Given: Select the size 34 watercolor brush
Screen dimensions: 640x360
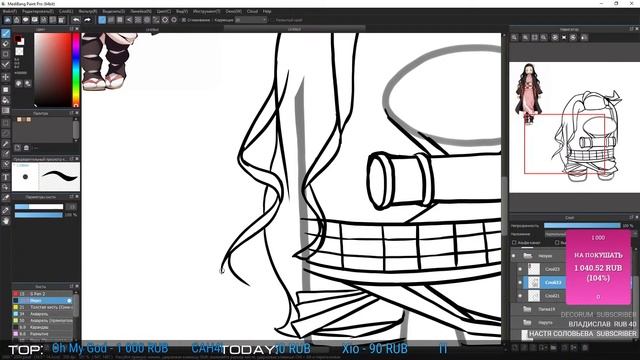Looking at the screenshot, I should click(42, 314).
